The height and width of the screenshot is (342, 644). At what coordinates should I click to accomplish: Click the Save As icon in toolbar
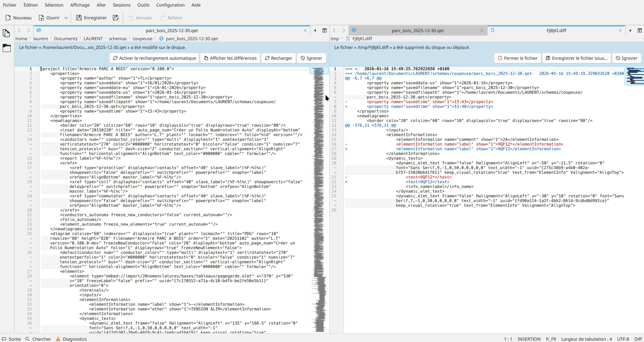click(115, 18)
